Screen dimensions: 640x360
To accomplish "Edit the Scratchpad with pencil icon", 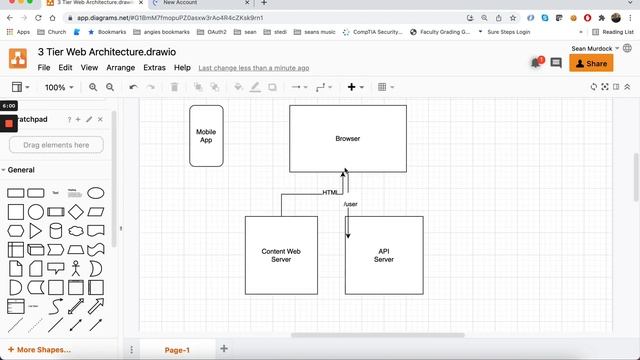I will (x=89, y=119).
